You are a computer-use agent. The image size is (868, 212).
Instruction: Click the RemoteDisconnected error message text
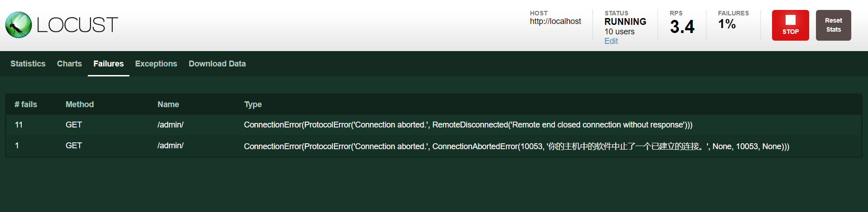(468, 125)
